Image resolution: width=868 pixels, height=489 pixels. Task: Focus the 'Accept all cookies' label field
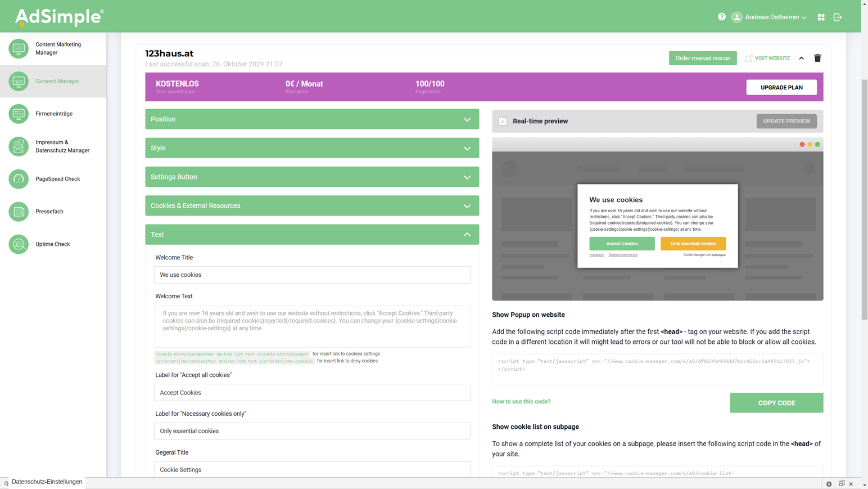pyautogui.click(x=312, y=393)
